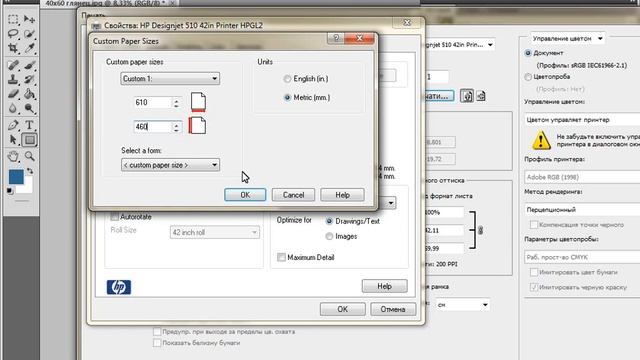
Task: Open the Управление цветом dropdown
Action: click(x=568, y=38)
